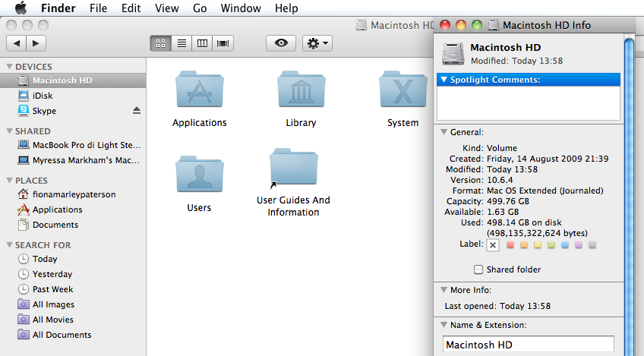The height and width of the screenshot is (356, 644).
Task: Collapse the General info section
Action: point(444,132)
